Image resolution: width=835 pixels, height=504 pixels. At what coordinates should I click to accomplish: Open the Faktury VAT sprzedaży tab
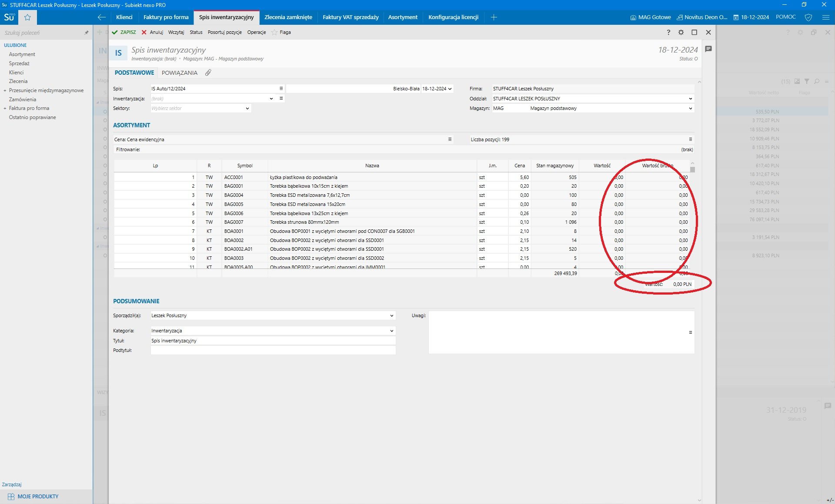tap(350, 17)
